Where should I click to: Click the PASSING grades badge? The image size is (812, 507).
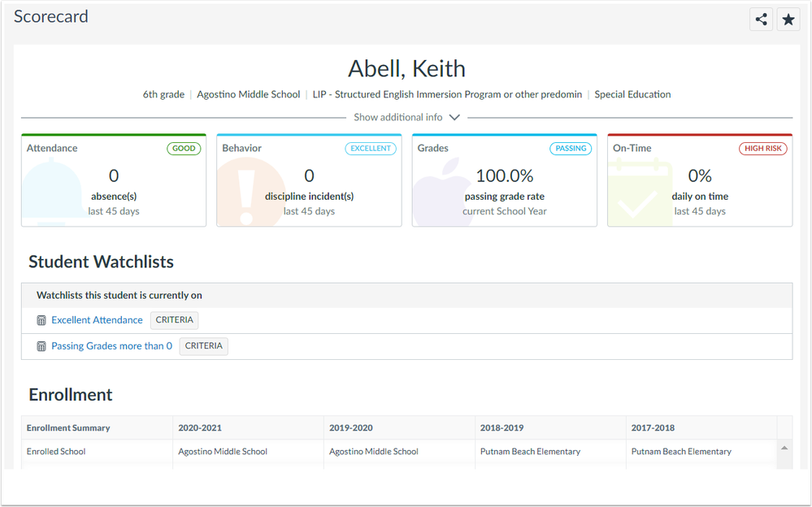(x=571, y=149)
